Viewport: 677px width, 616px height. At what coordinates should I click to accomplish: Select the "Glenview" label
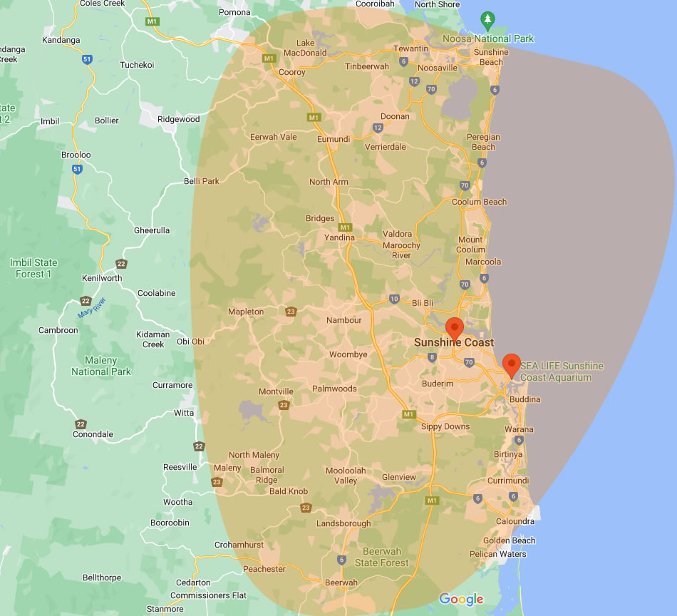(399, 477)
